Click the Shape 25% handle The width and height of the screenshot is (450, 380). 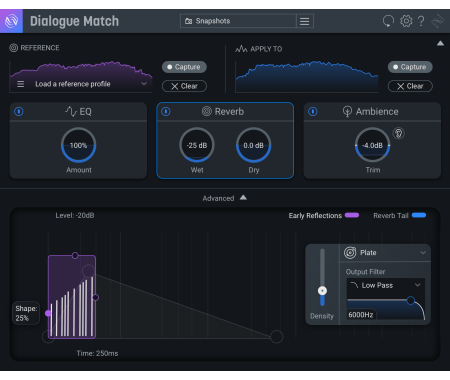click(x=48, y=313)
